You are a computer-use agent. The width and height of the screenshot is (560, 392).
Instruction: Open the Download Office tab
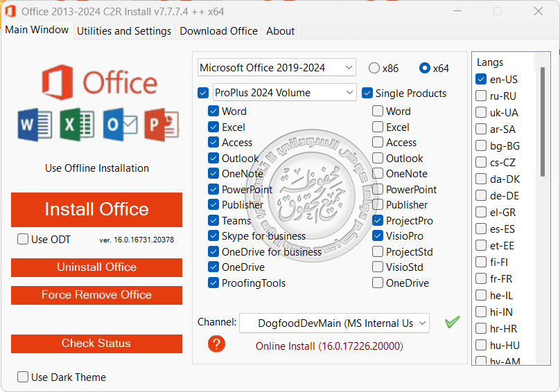pyautogui.click(x=218, y=31)
